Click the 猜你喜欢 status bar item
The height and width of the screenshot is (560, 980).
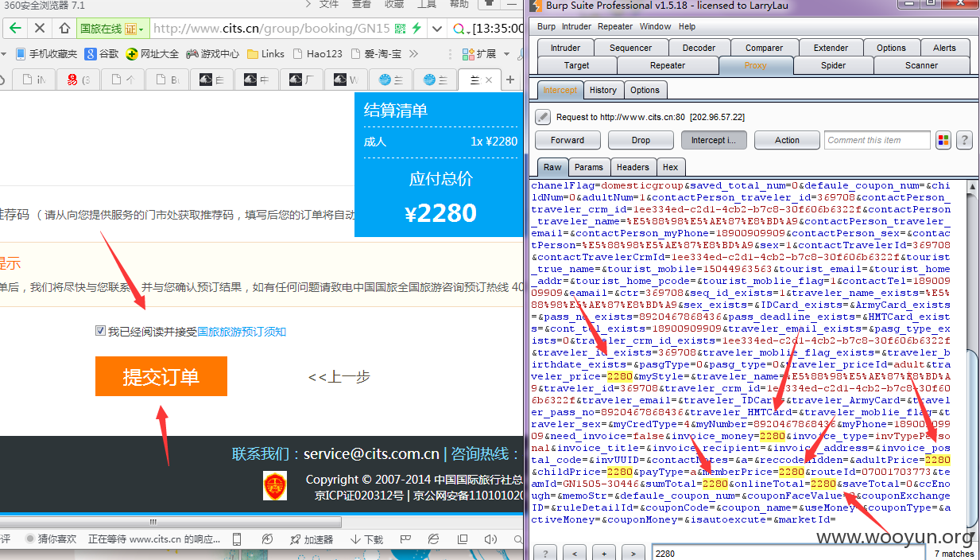coord(50,539)
